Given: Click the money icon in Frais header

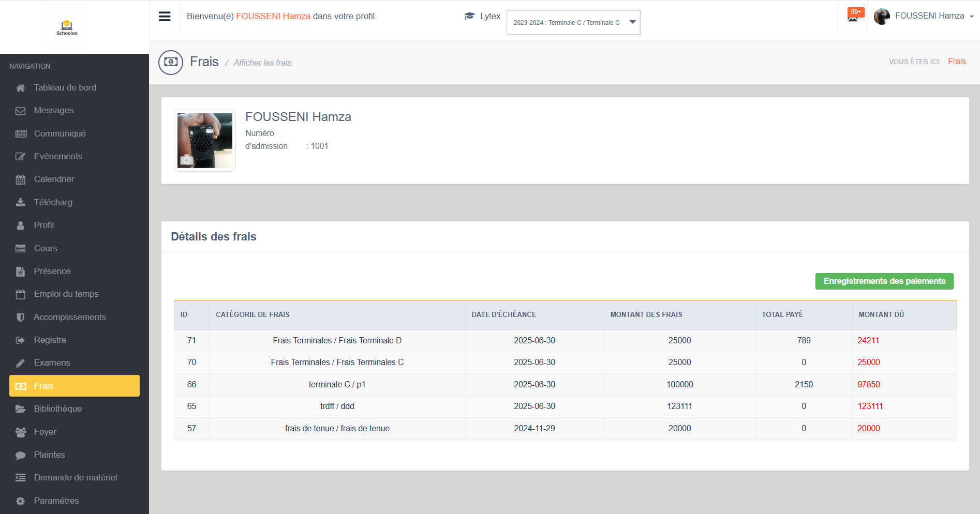Looking at the screenshot, I should click(171, 62).
